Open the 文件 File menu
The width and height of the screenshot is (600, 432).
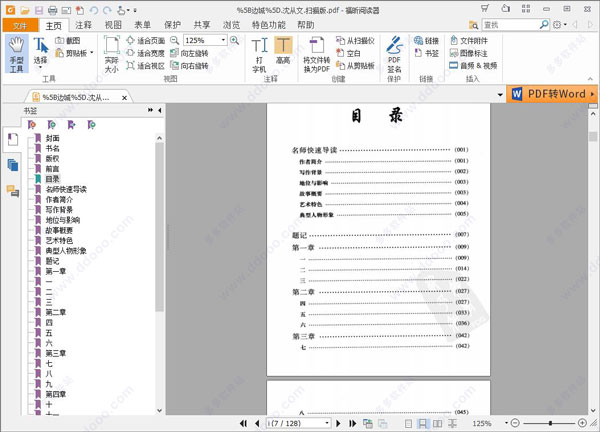pos(20,25)
